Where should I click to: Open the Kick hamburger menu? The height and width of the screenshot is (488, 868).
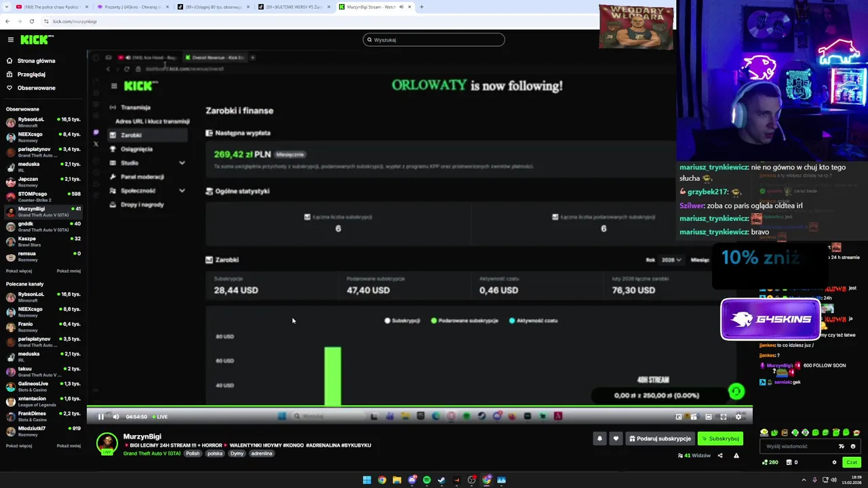(x=10, y=40)
